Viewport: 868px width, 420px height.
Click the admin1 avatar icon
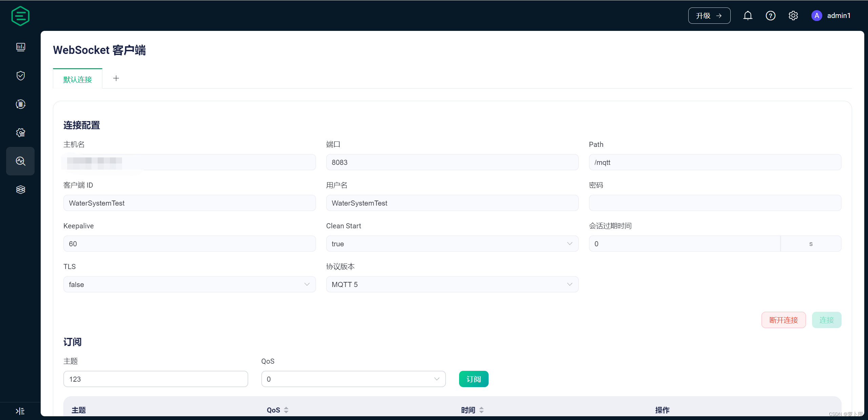pyautogui.click(x=816, y=16)
